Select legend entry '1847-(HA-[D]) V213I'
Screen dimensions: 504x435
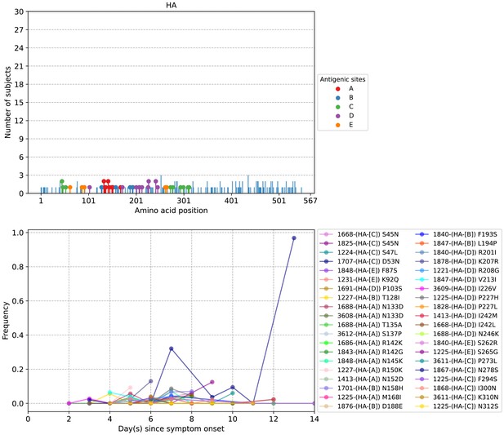[x=456, y=280]
